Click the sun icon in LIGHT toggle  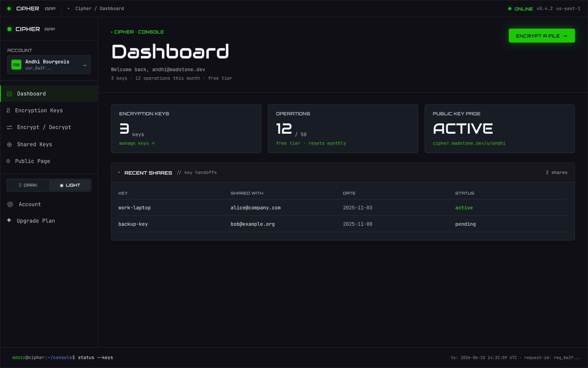click(62, 185)
